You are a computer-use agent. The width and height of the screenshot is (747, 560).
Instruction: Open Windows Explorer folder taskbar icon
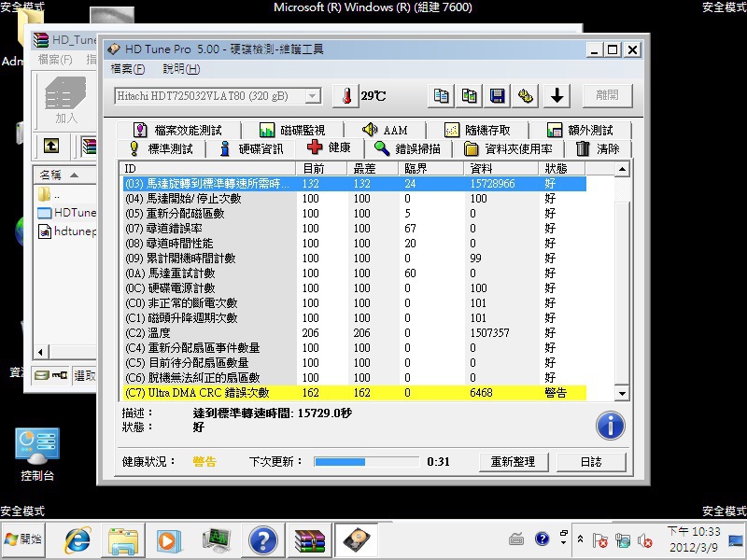[x=123, y=540]
